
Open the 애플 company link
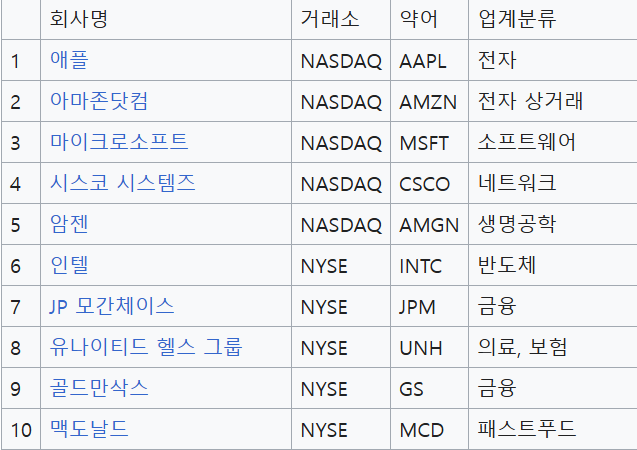pos(69,60)
